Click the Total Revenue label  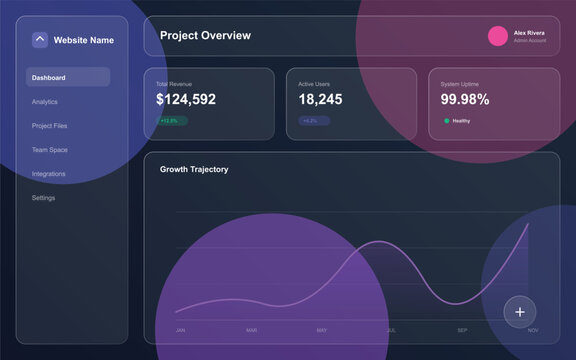[174, 84]
